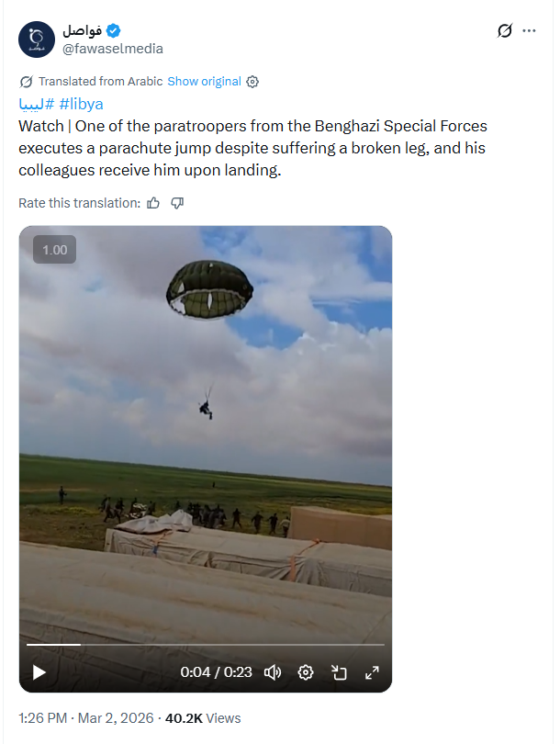The height and width of the screenshot is (744, 560).
Task: Open the fawaselmedia profile avatar
Action: [37, 39]
